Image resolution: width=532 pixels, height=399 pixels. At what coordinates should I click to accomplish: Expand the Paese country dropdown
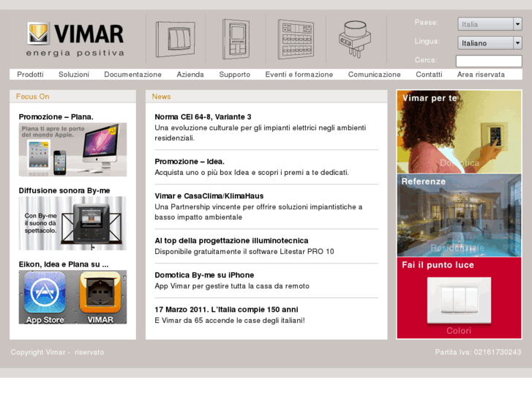pos(490,24)
